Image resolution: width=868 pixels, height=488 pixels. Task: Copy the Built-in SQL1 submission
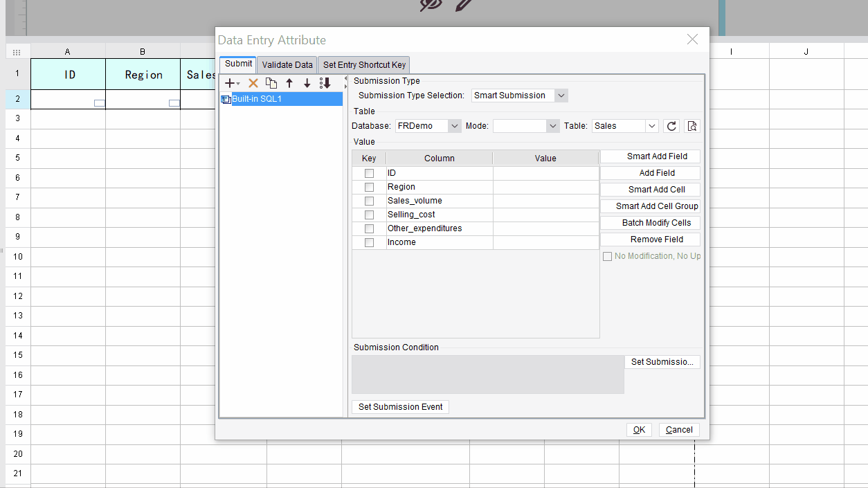click(x=271, y=83)
